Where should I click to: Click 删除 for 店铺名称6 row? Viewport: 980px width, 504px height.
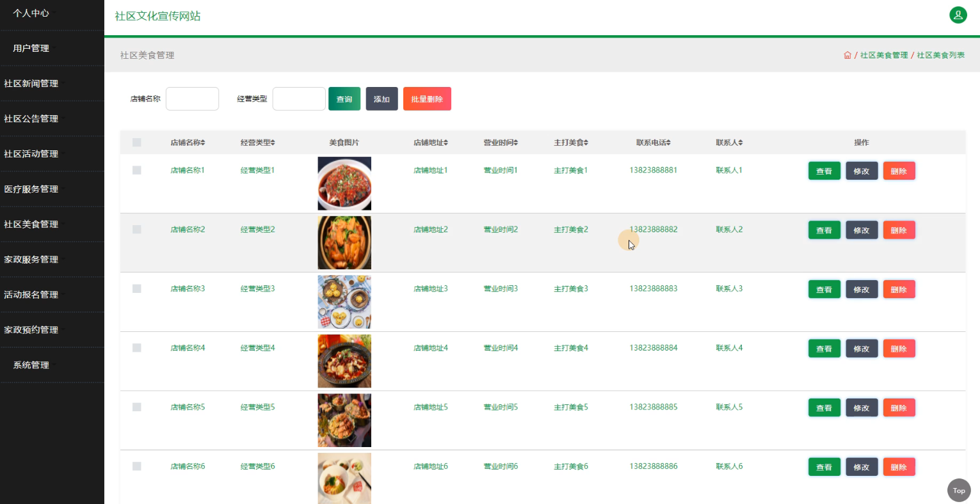899,467
